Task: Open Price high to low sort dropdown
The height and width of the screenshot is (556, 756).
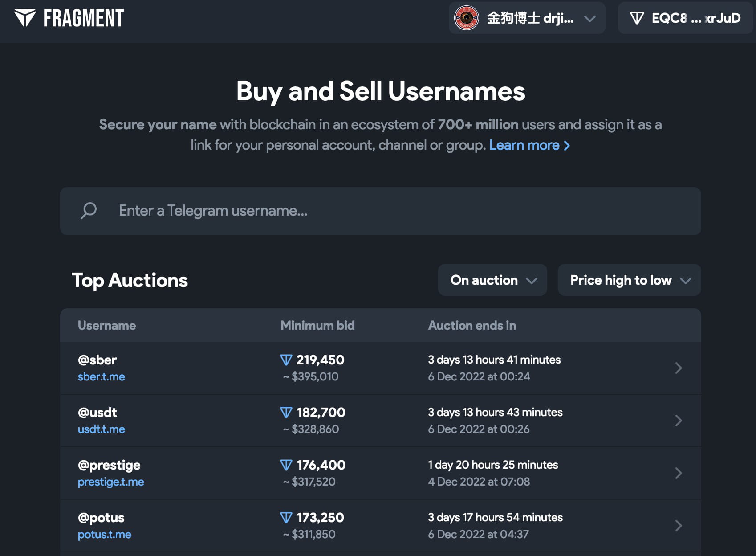Action: 629,280
